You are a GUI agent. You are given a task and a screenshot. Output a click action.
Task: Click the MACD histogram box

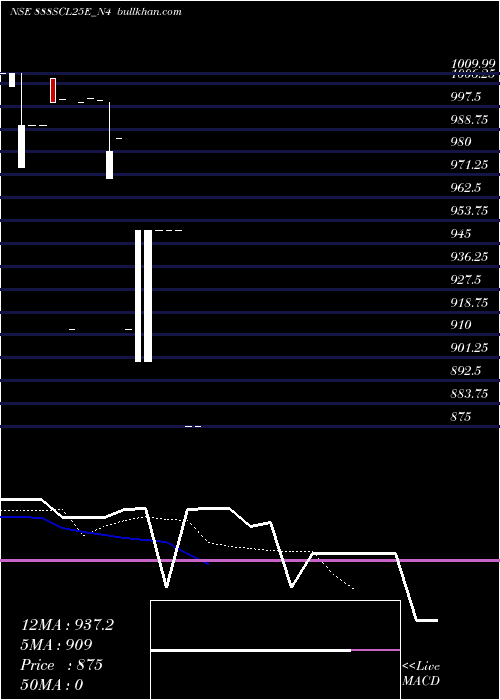point(275,650)
